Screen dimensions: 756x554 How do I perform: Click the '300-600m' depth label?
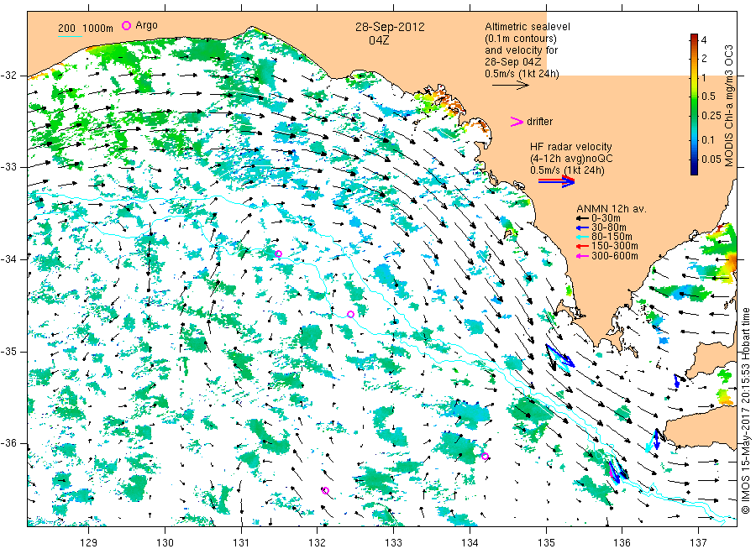[614, 256]
